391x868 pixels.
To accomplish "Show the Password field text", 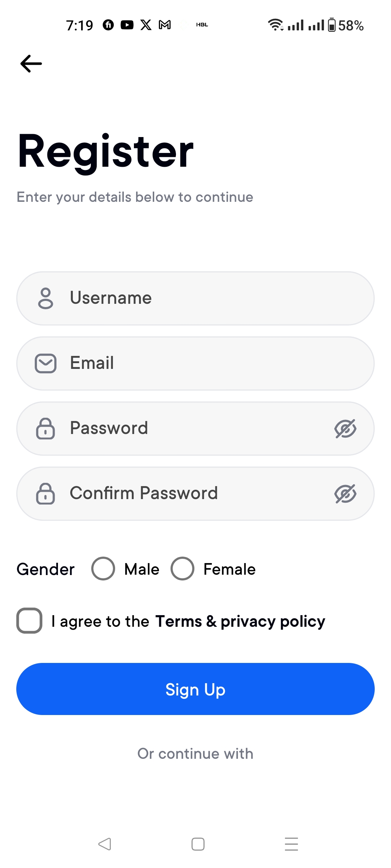I will [x=345, y=429].
